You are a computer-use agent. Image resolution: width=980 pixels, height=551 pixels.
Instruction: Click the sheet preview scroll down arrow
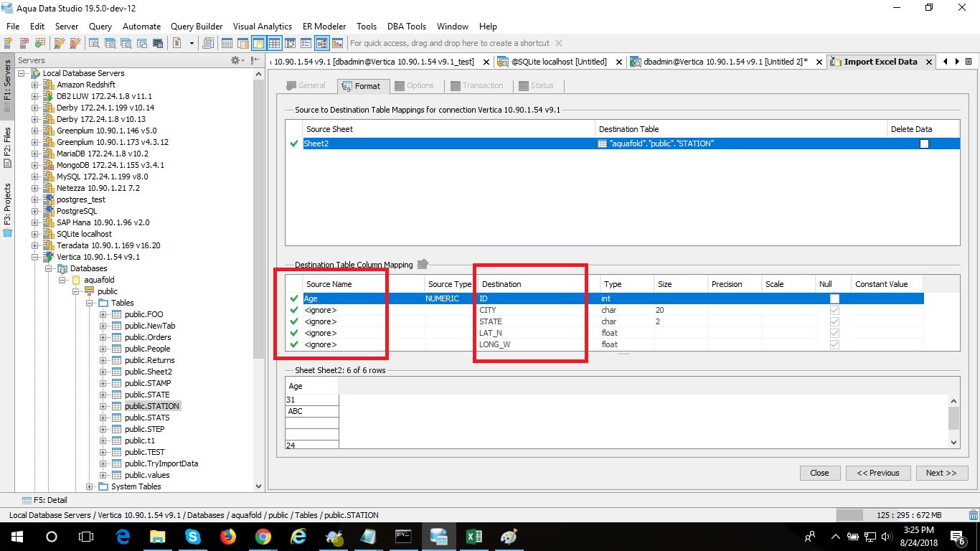coord(953,443)
